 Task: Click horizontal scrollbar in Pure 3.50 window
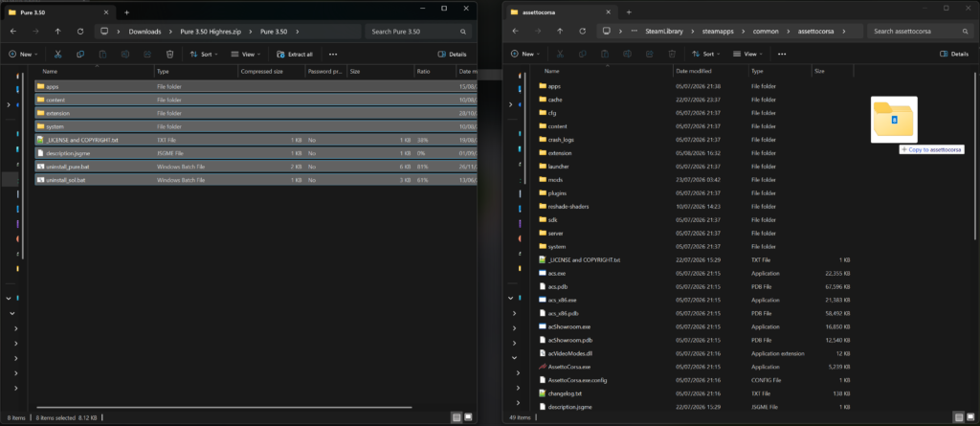[x=224, y=407]
